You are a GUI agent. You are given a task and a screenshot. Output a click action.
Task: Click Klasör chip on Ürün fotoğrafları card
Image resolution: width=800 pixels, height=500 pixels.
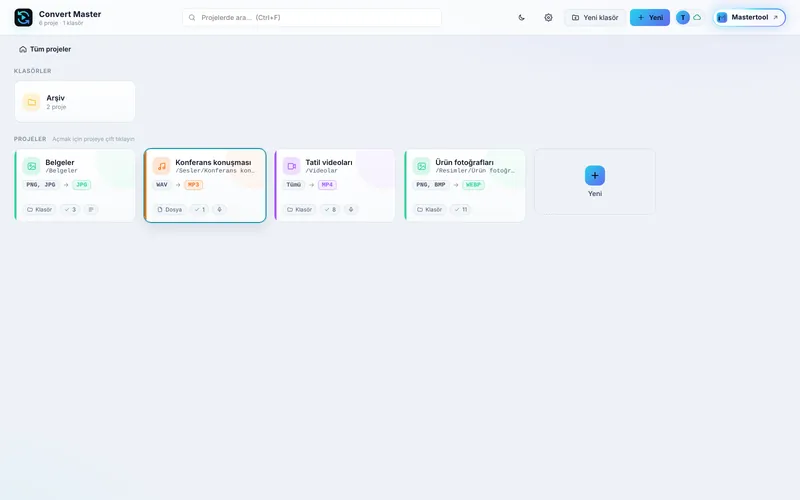tap(429, 209)
